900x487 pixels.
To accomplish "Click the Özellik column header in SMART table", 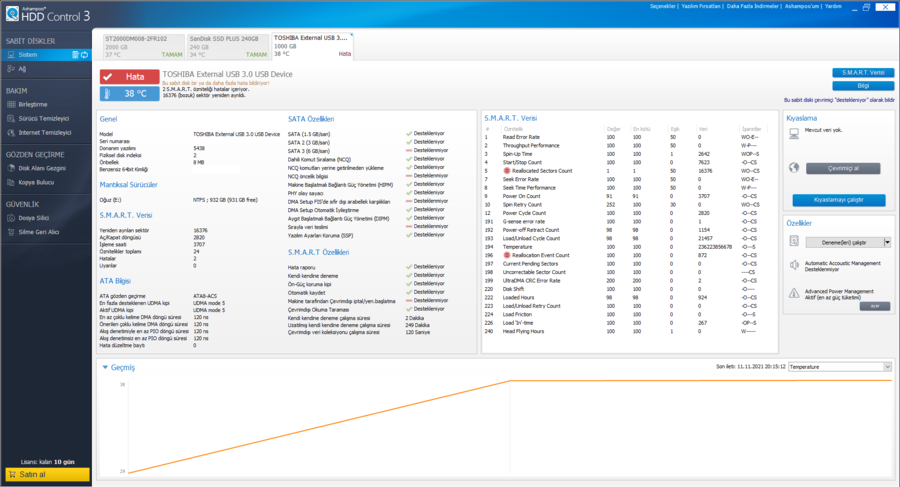I will point(513,129).
